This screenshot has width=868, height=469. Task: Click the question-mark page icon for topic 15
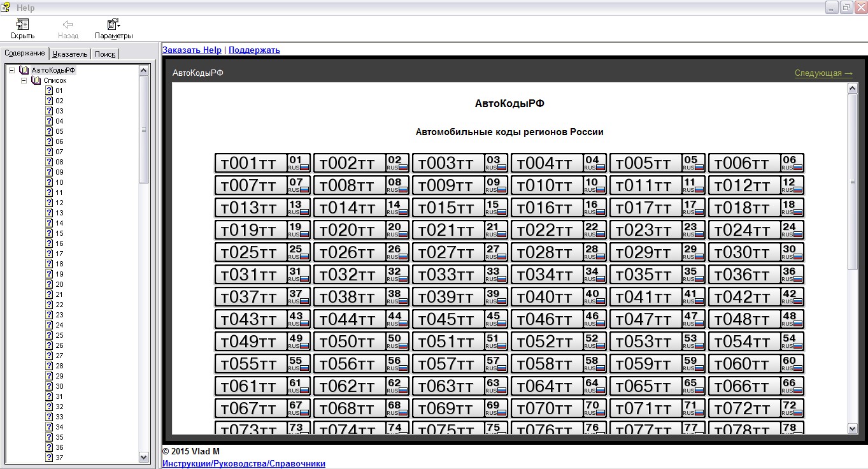coord(49,233)
